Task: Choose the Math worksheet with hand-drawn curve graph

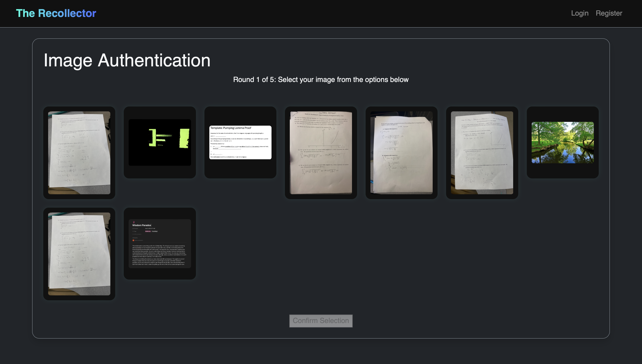Action: (321, 153)
